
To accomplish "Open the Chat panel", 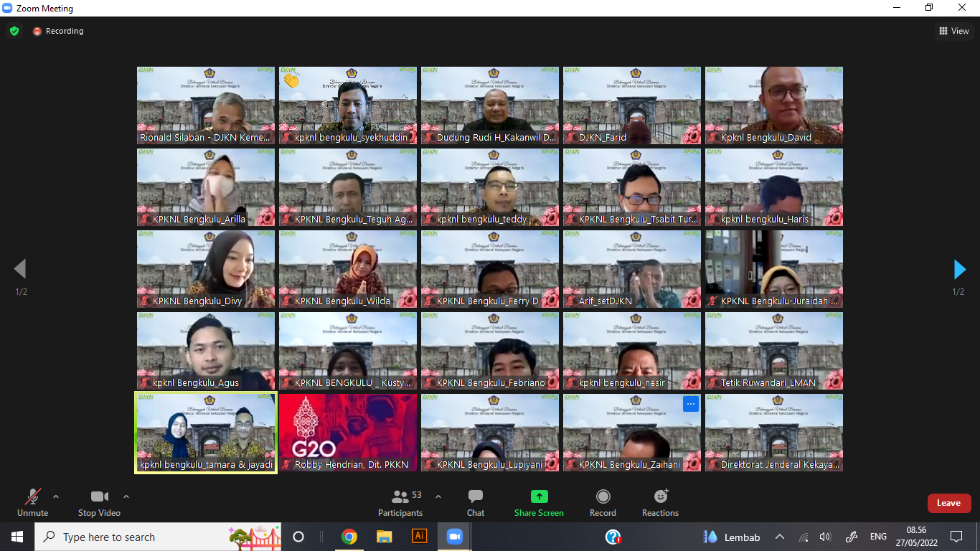I will coord(475,502).
